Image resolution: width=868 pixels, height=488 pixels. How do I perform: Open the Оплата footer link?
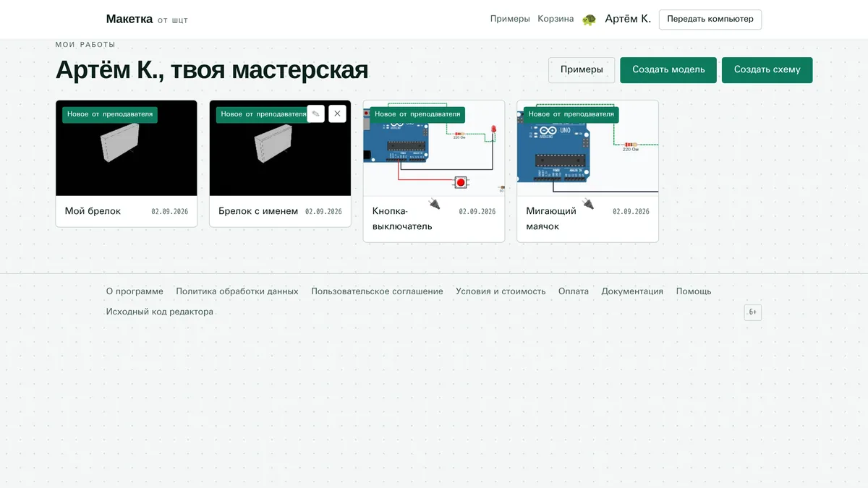point(574,291)
